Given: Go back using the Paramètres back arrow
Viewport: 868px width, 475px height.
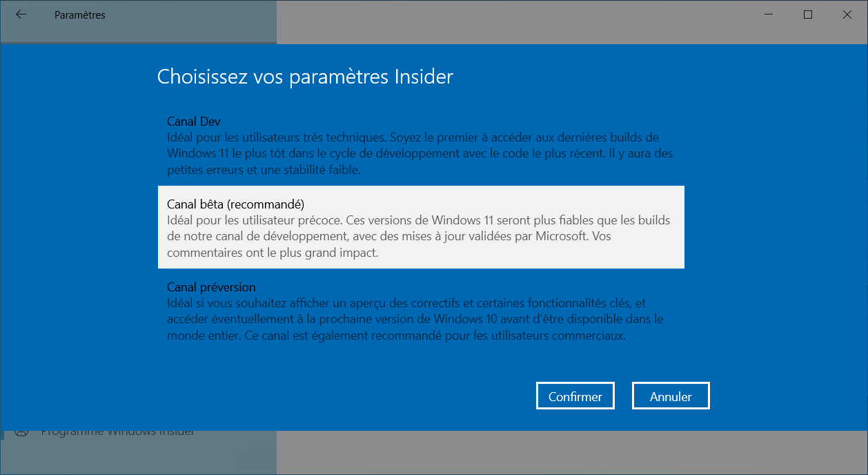Looking at the screenshot, I should [x=21, y=14].
